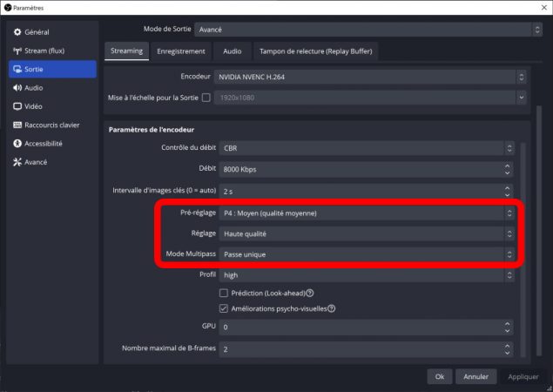
Task: Click the Avancé tools icon
Action: (x=17, y=162)
